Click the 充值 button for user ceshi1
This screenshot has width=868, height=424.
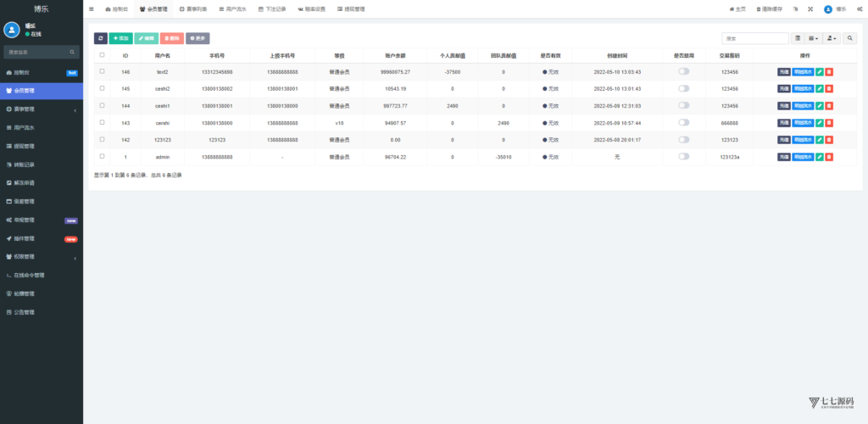(783, 106)
